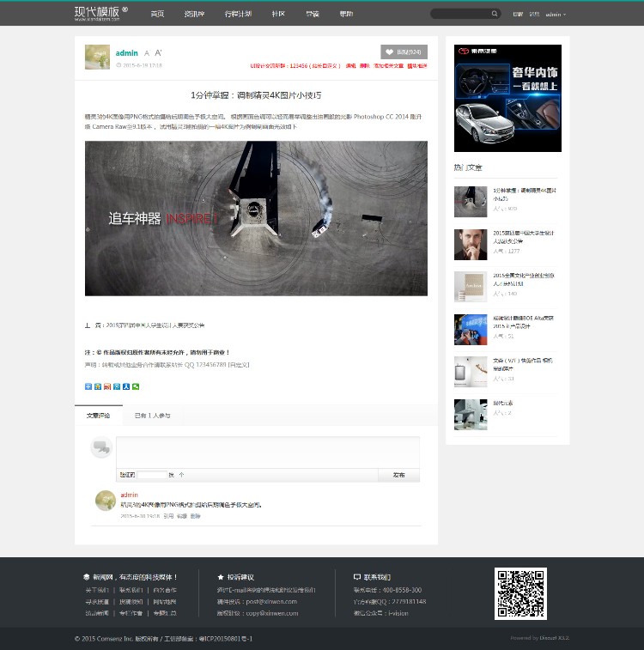Viewport: 644px width, 650px height.
Task: Open the previous article link below the image
Action: tap(155, 325)
